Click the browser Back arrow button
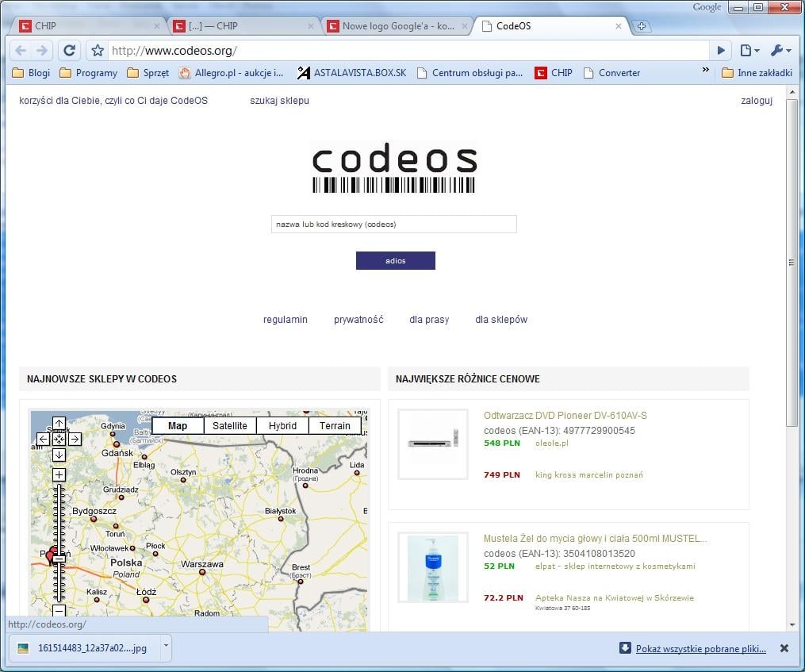Screen dimensions: 805x672 tap(21, 50)
